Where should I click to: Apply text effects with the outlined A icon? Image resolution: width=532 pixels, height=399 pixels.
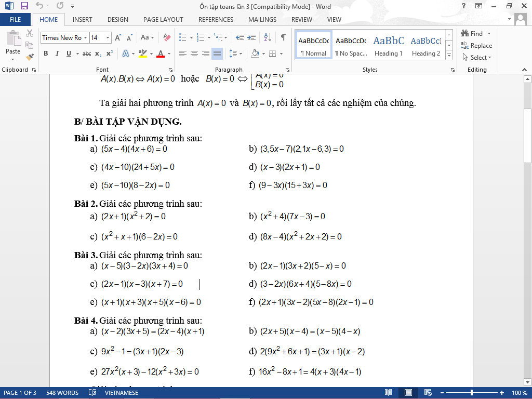tap(126, 54)
